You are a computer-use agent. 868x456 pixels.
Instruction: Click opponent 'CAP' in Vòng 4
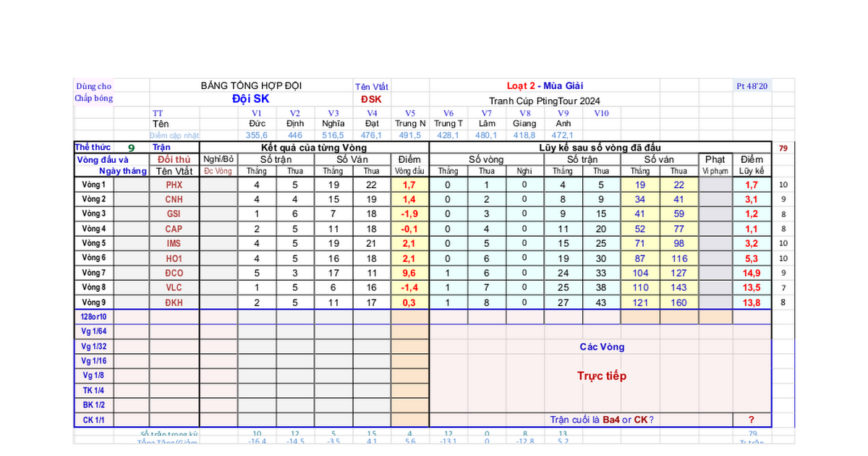(x=174, y=229)
